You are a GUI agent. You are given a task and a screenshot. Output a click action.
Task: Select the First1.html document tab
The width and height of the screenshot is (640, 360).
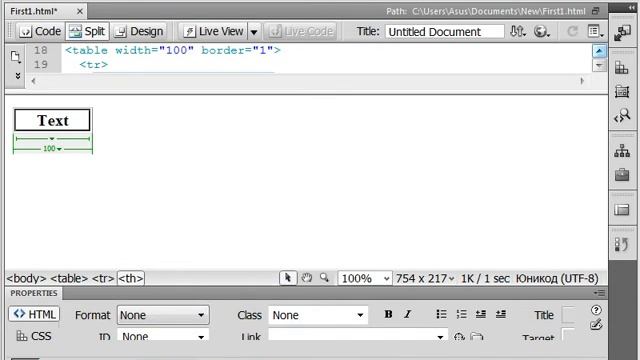[x=34, y=11]
